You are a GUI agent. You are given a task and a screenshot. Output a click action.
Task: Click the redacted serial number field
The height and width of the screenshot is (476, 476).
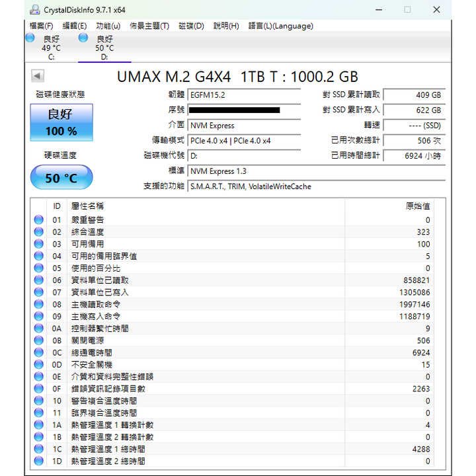(x=244, y=110)
